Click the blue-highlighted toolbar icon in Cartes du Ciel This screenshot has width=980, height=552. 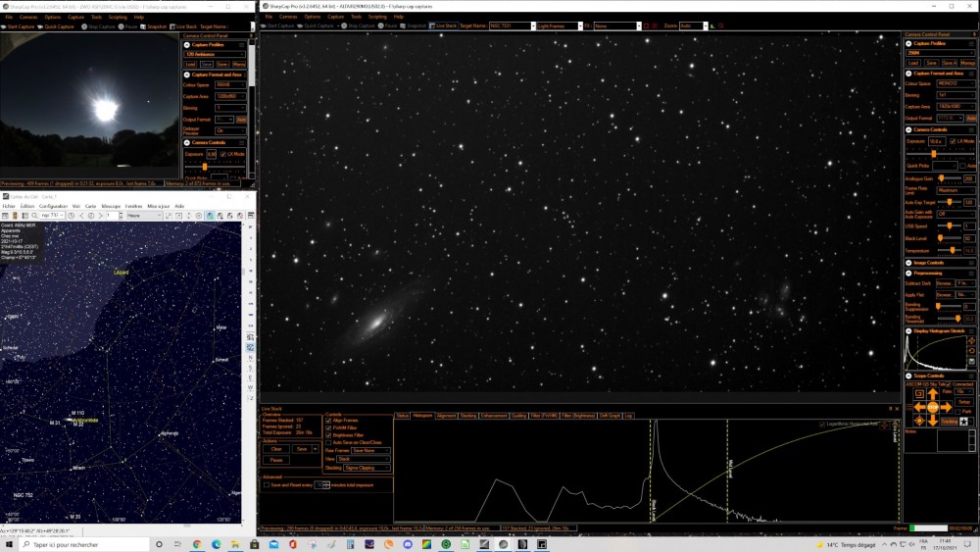tap(210, 216)
